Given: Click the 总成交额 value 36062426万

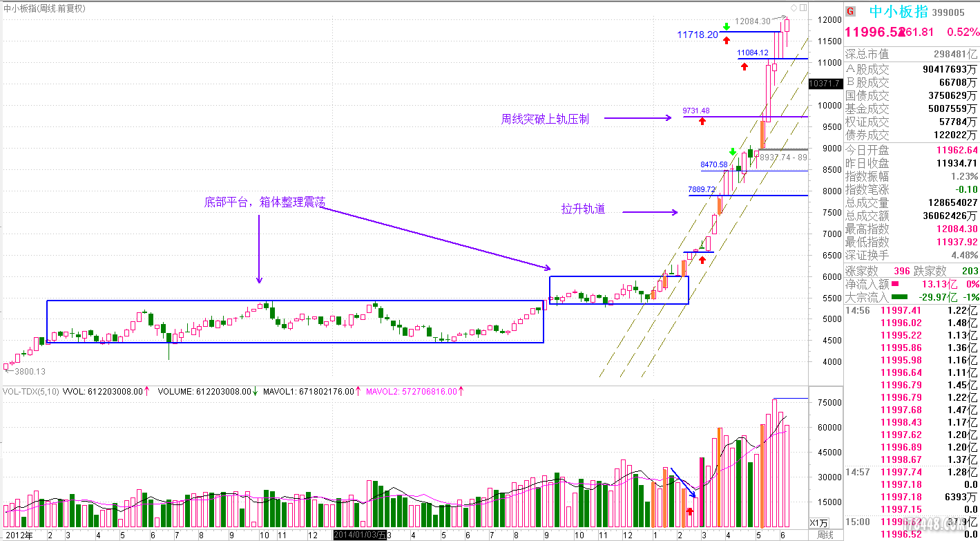Looking at the screenshot, I should (950, 216).
